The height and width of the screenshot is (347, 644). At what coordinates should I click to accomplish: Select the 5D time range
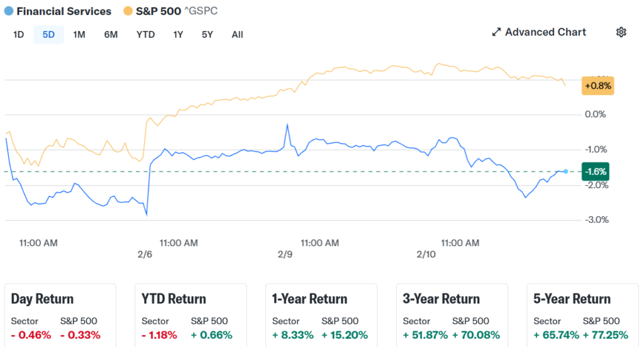point(48,35)
